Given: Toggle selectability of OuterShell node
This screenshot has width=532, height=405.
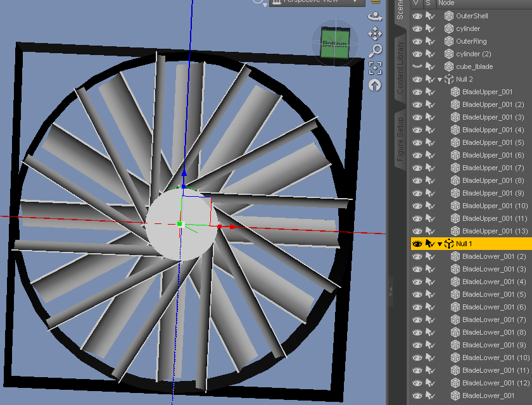Looking at the screenshot, I should pyautogui.click(x=430, y=16).
